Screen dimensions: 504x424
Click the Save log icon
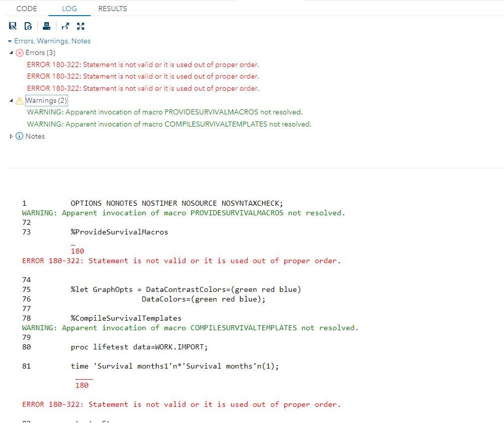[x=13, y=26]
